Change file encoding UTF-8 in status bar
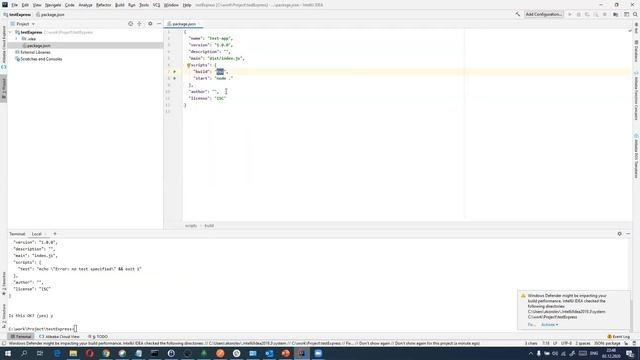 click(x=567, y=344)
